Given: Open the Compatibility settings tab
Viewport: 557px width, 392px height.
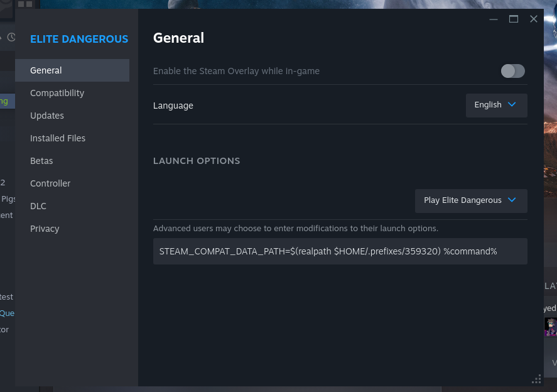Looking at the screenshot, I should (x=72, y=93).
